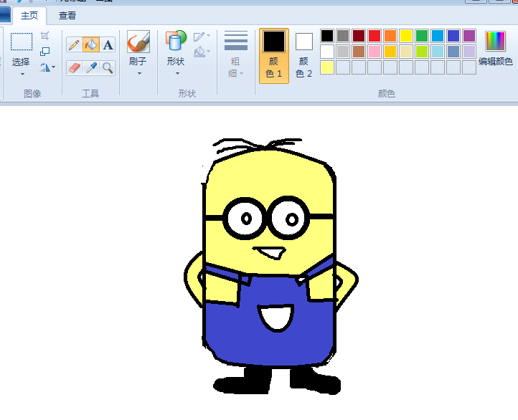Pick the light cream yellow swatch
Screen dimensions: 518x420
(x=406, y=52)
